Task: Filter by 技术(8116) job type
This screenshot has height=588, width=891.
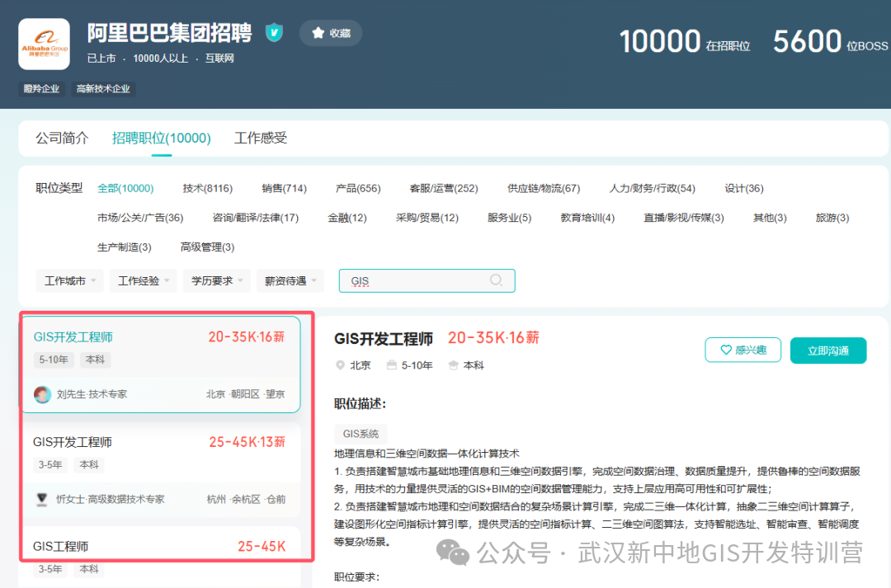Action: click(207, 188)
